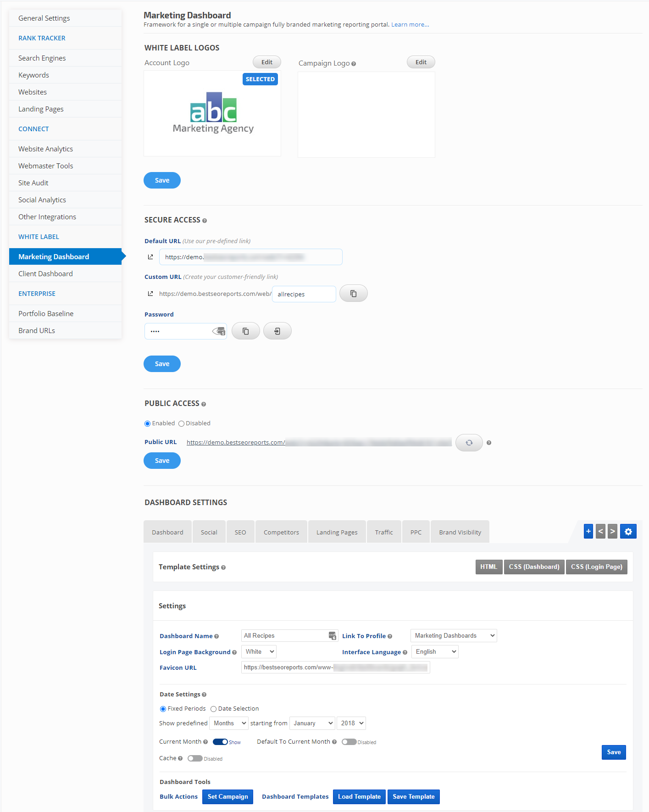Switch to the SEO tab

[x=240, y=532]
